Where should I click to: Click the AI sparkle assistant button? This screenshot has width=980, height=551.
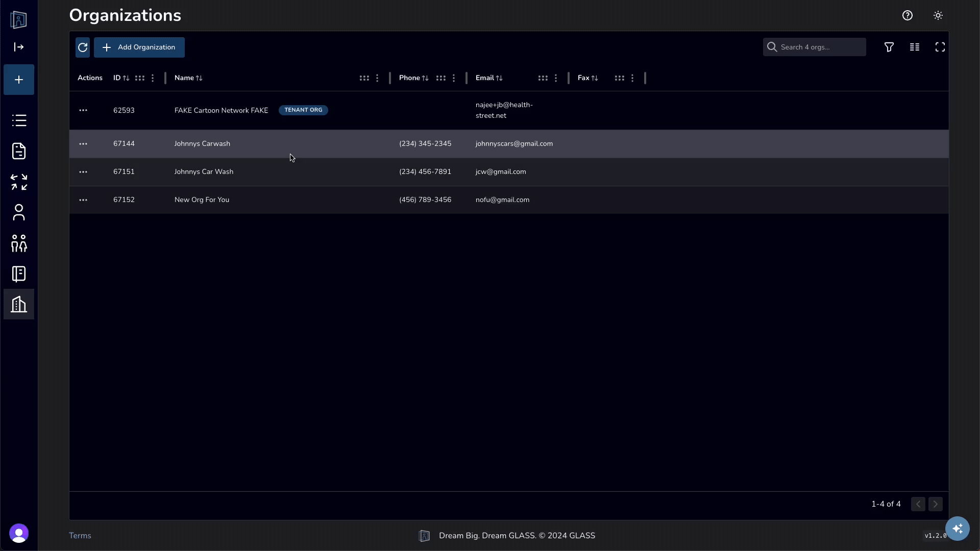[957, 529]
